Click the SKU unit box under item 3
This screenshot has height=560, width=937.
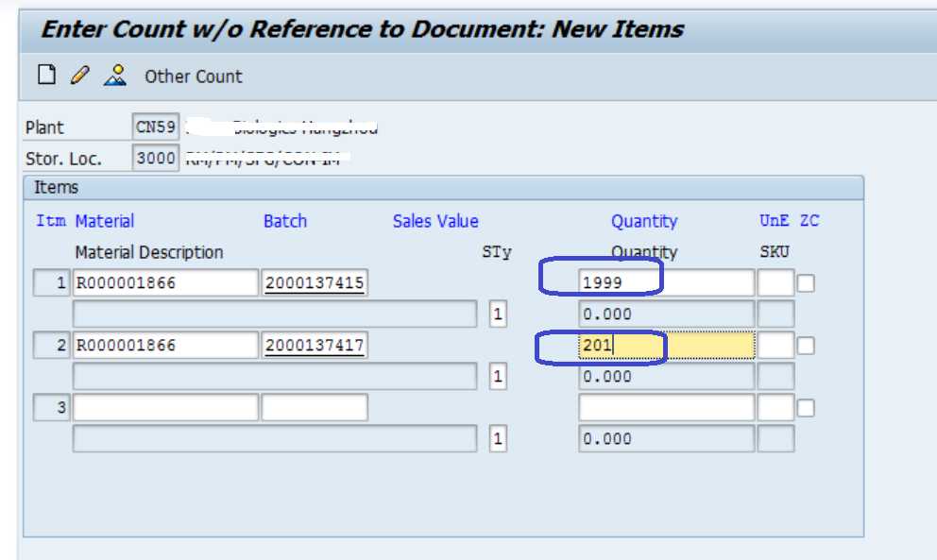[x=775, y=439]
